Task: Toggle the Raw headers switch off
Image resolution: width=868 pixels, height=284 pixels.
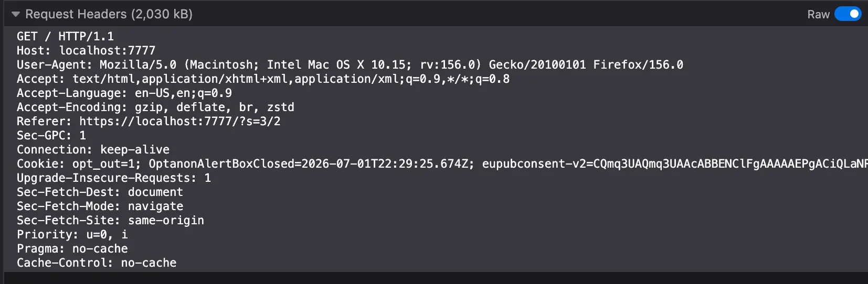Action: (848, 14)
